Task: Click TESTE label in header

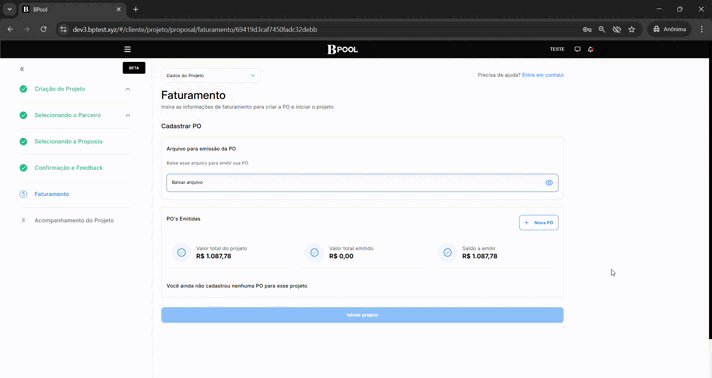Action: point(557,49)
